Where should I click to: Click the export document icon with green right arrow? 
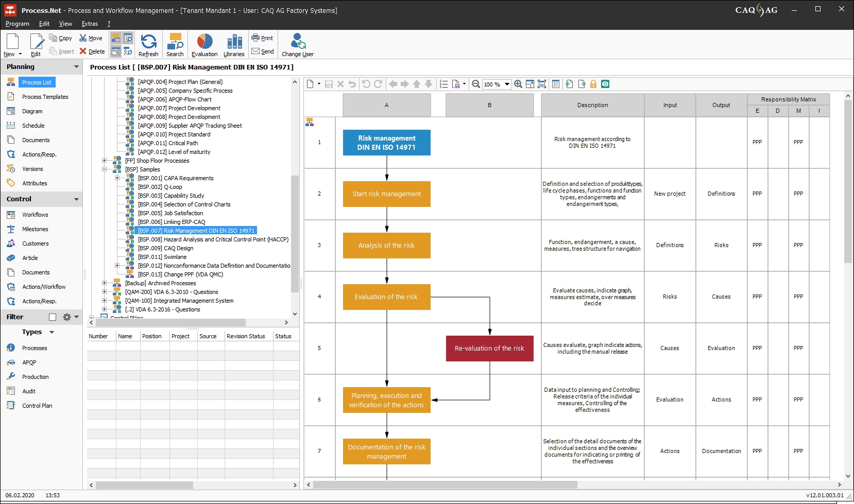[x=582, y=84]
